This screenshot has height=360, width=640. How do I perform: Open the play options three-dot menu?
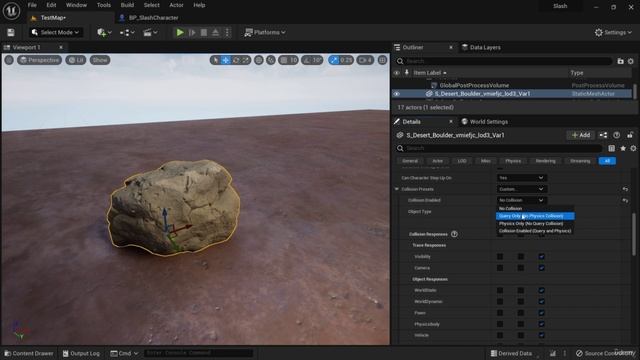(227, 32)
